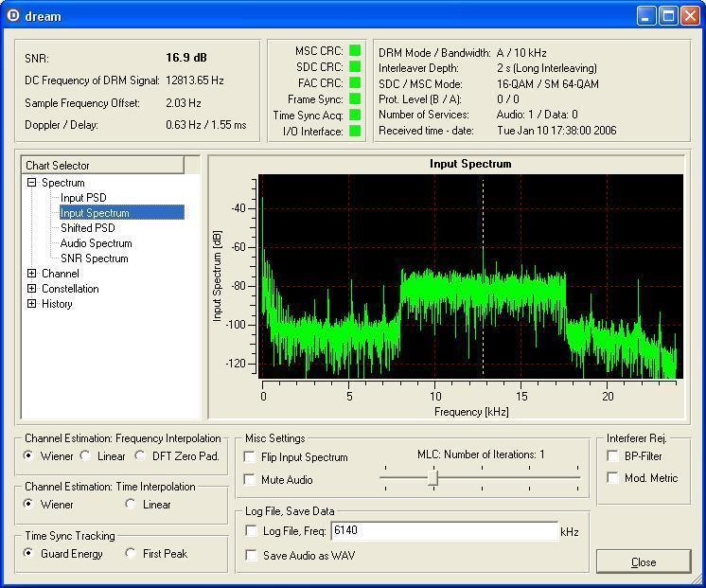Click the MSC CRC green status indicator
Image resolution: width=706 pixels, height=588 pixels.
355,51
